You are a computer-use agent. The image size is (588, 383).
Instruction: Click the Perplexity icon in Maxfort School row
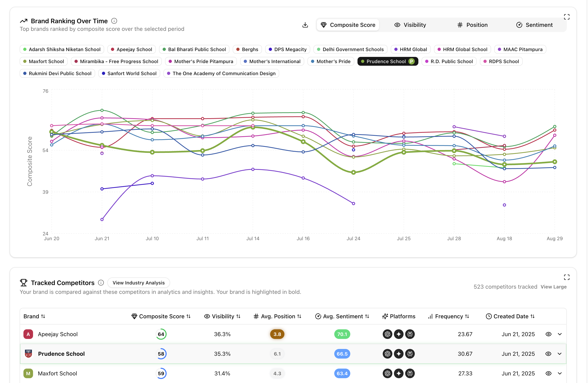point(410,373)
